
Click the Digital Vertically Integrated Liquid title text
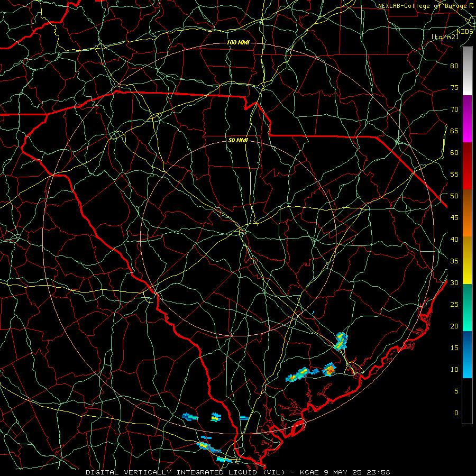click(186, 472)
